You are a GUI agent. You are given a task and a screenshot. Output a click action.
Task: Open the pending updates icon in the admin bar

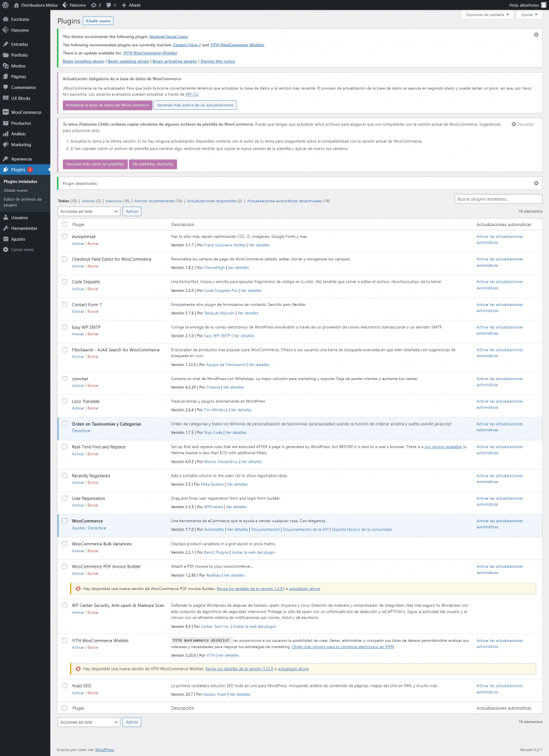coord(96,5)
